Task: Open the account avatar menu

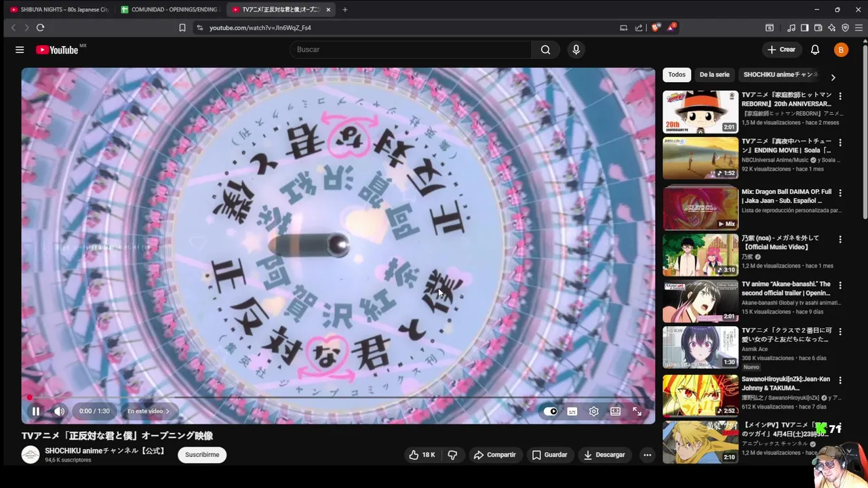Action: point(841,49)
